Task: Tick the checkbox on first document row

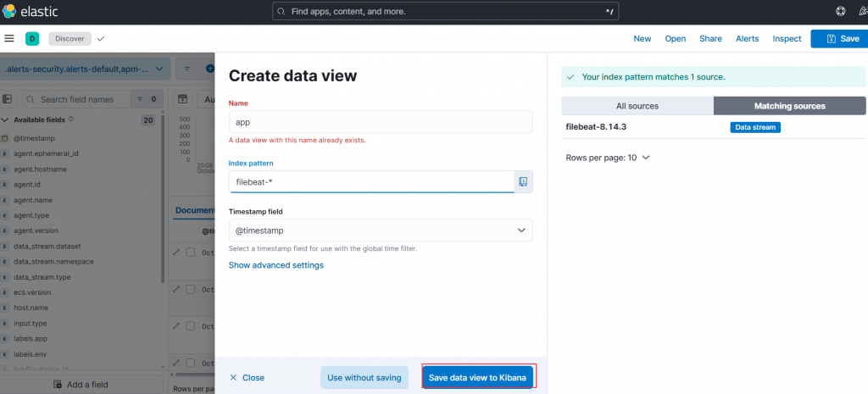Action: click(191, 252)
